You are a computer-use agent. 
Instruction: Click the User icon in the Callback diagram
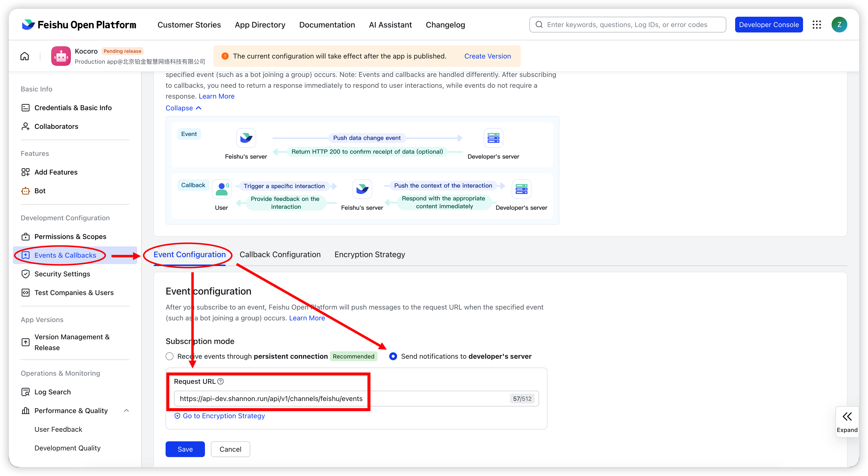point(221,189)
